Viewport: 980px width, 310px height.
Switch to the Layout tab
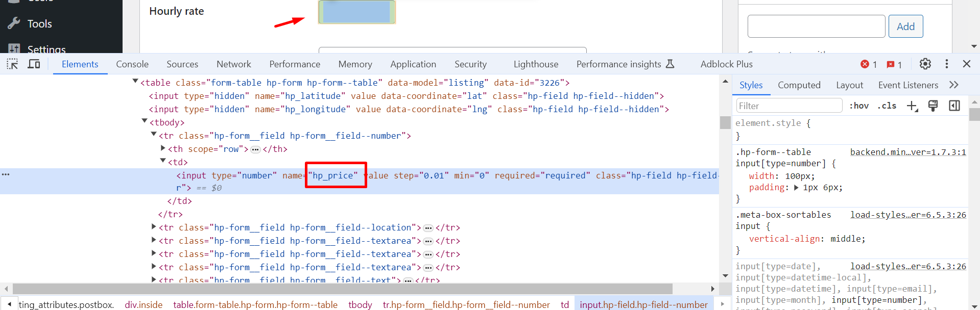pyautogui.click(x=850, y=85)
